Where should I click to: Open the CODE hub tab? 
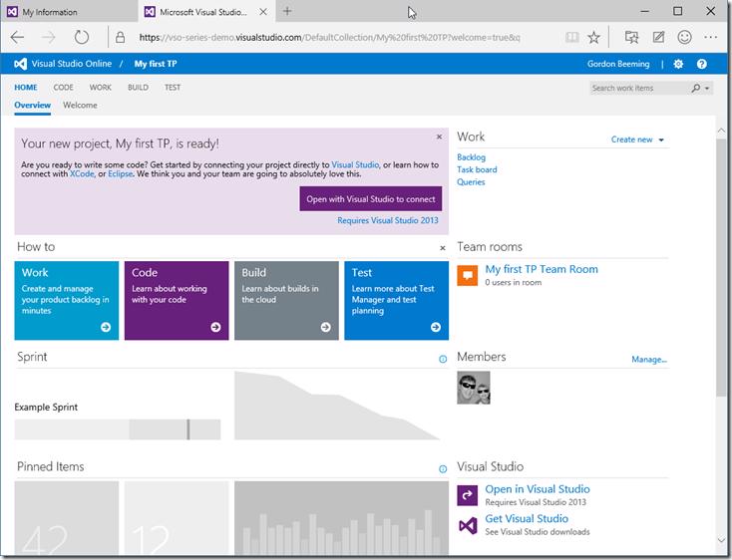tap(63, 88)
